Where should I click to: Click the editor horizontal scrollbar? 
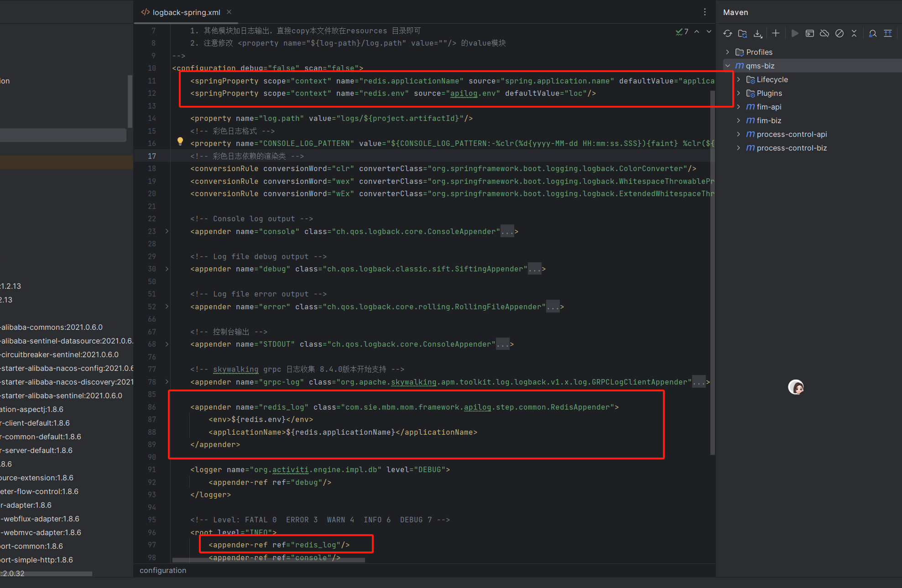pyautogui.click(x=268, y=560)
